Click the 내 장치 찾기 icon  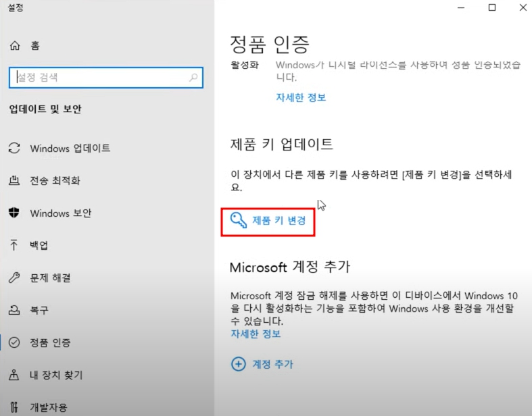click(x=14, y=375)
